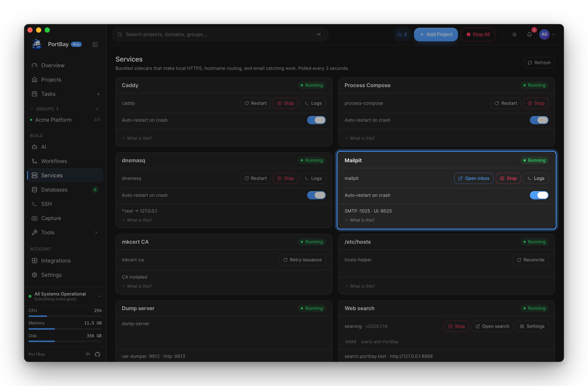Click the PortBay logo
Image resolution: width=588 pixels, height=386 pixels.
point(37,44)
